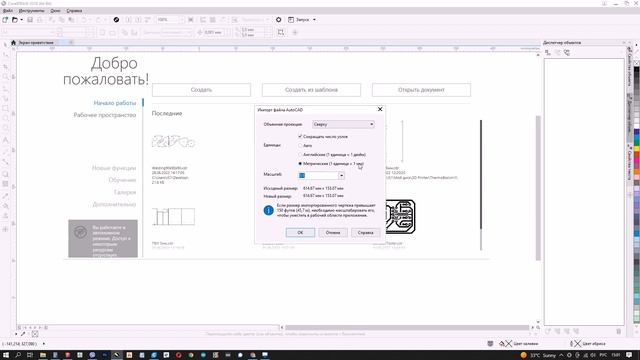Open the Windows Start menu
The height and width of the screenshot is (360, 640).
click(x=6, y=355)
